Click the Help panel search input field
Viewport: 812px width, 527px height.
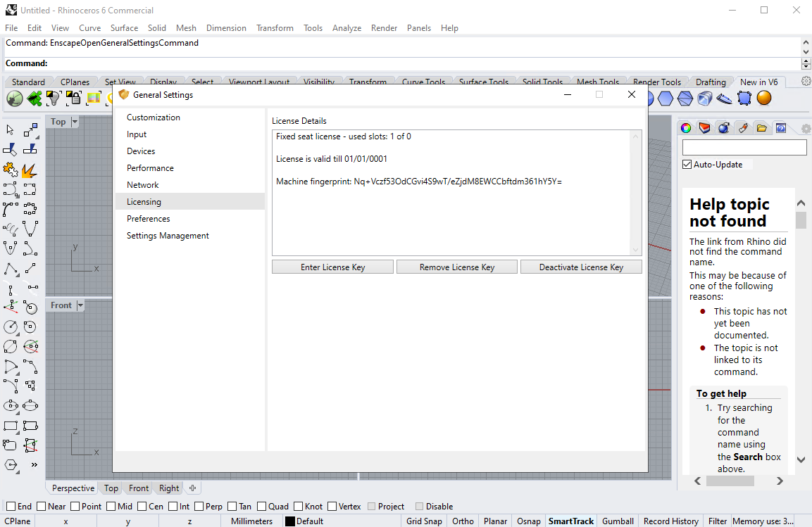coord(744,148)
